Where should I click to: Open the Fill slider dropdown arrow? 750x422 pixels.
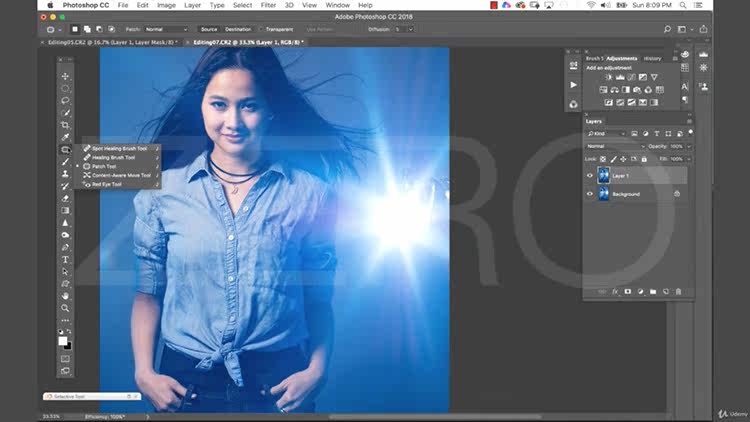(689, 159)
